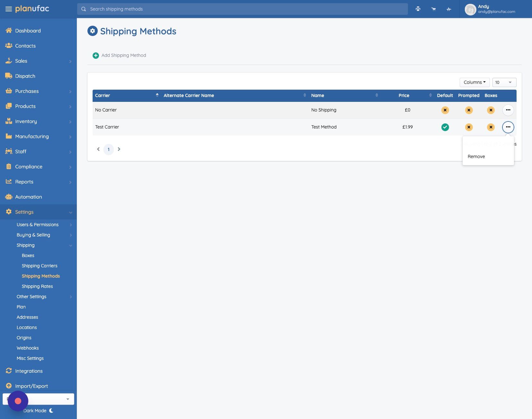This screenshot has width=532, height=419.
Task: Click the printer icon in top bar
Action: (418, 9)
